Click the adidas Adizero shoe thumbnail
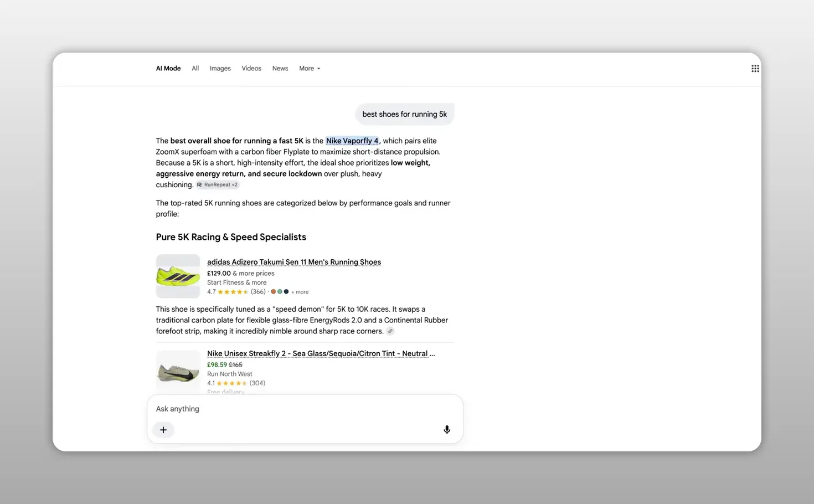Screen dimensions: 814x504 click(x=178, y=276)
